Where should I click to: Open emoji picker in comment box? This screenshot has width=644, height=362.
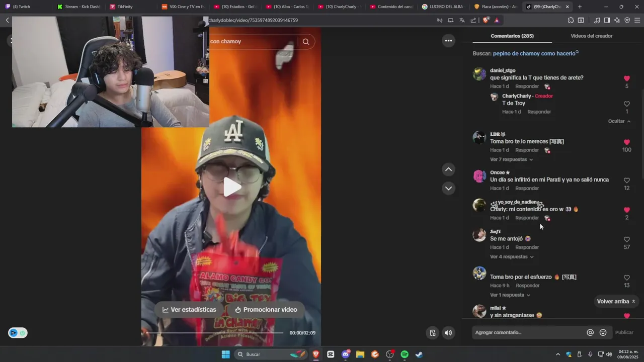603,332
